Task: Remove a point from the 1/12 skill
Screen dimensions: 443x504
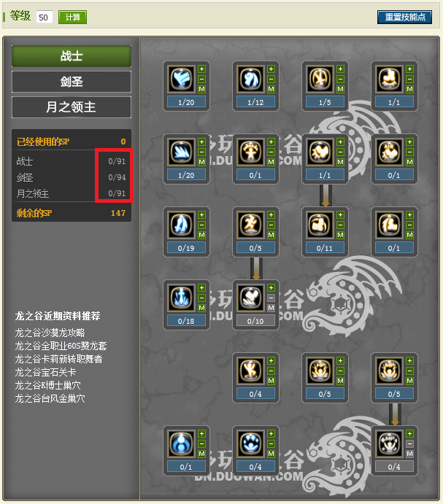Action: tap(271, 79)
